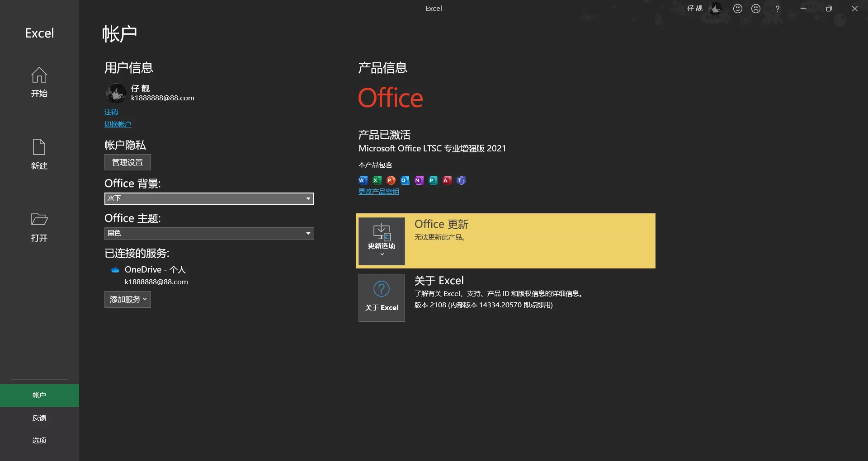Viewport: 868px width, 461px height.
Task: Click the Excel product icon
Action: (x=376, y=180)
